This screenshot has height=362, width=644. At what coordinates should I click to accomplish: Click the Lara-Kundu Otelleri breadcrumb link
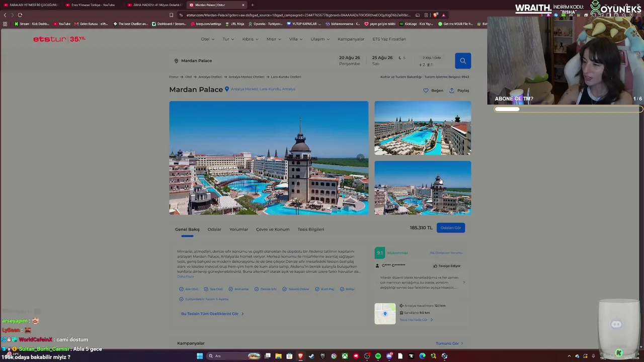pos(286,77)
